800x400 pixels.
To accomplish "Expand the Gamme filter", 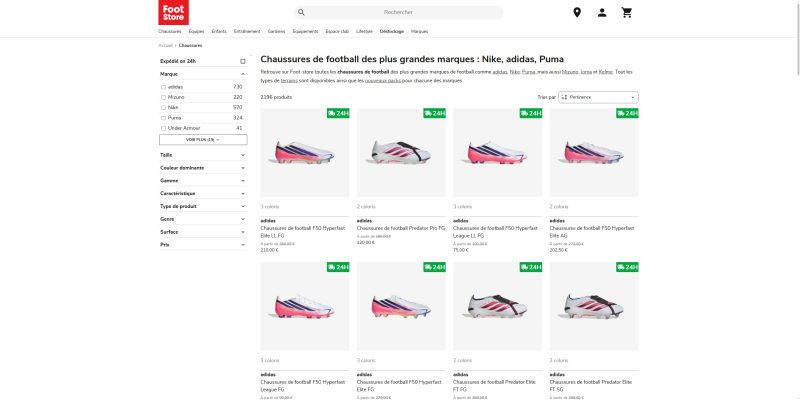I will pos(203,181).
